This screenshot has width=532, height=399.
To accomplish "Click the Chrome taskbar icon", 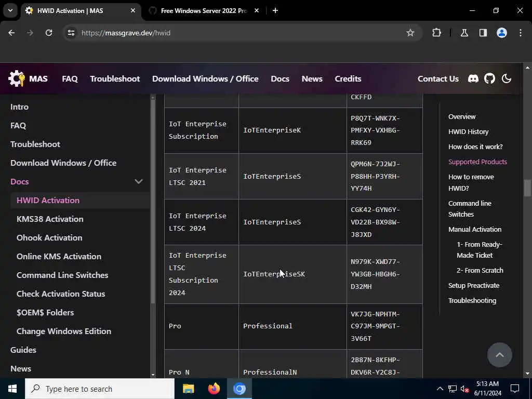I will 239,389.
